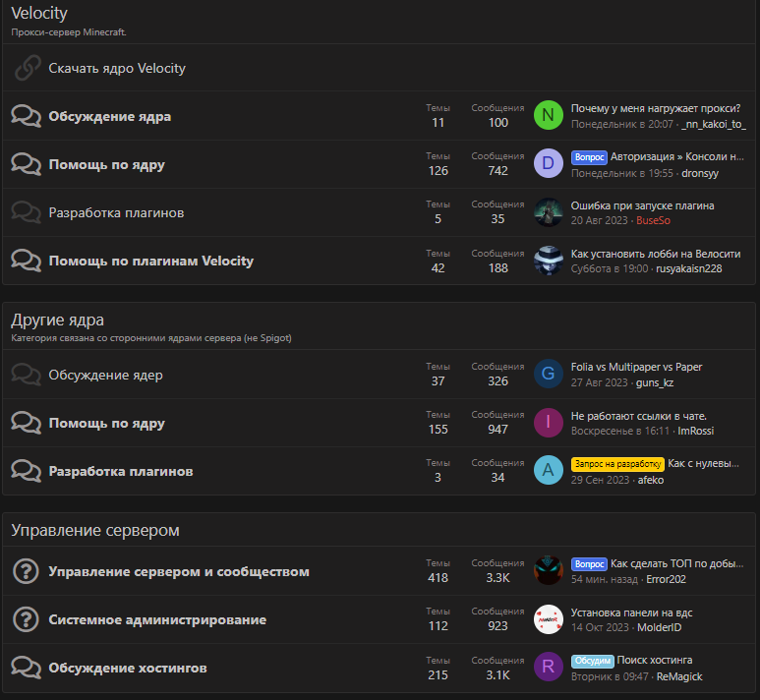The image size is (760, 700).
Task: Click the chain link icon beside Скачать ядро Velocity
Action: click(27, 68)
